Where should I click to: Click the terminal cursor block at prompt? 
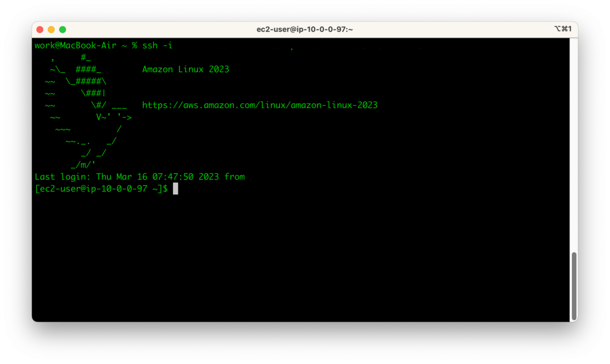point(175,189)
